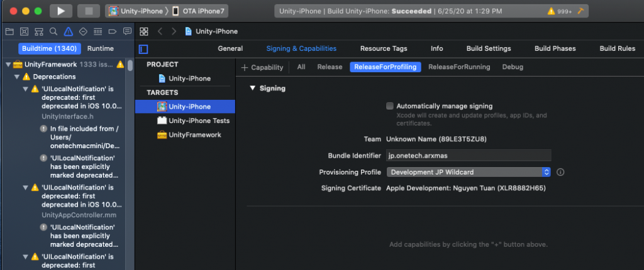Screen dimensions: 644x270
Task: Select the ReleaseForRunning configuration
Action: [459, 67]
